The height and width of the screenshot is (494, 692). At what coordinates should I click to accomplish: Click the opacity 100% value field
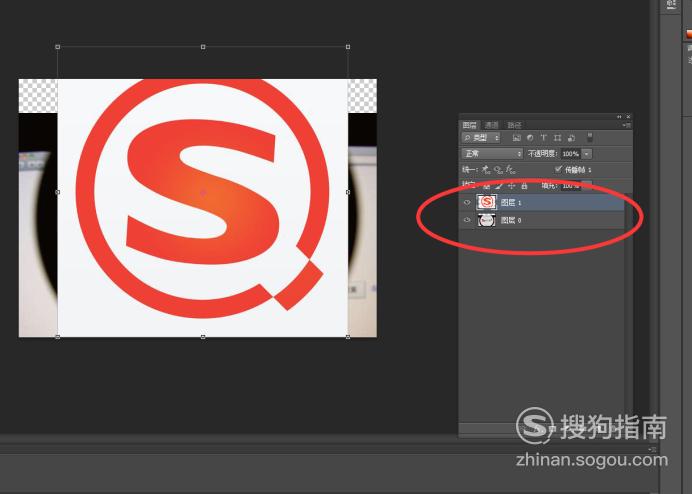[571, 154]
